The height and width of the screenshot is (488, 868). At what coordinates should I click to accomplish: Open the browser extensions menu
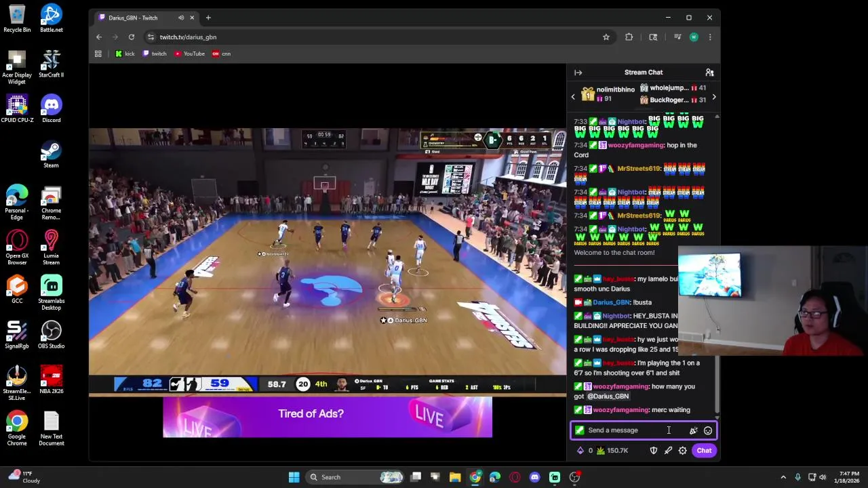click(x=629, y=37)
